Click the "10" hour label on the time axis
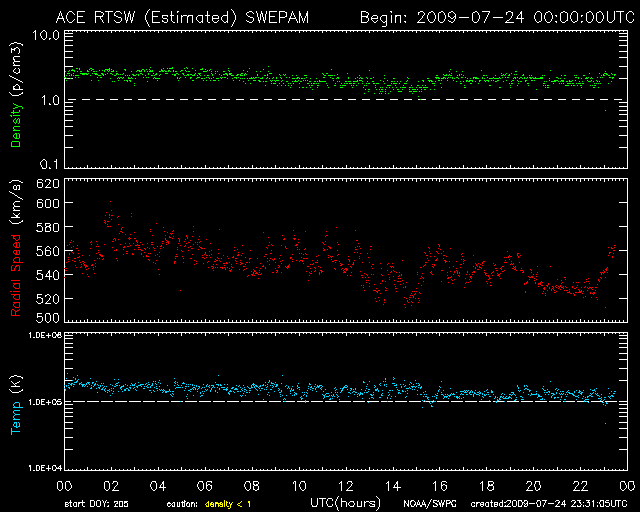Image resolution: width=640 pixels, height=512 pixels. click(299, 486)
